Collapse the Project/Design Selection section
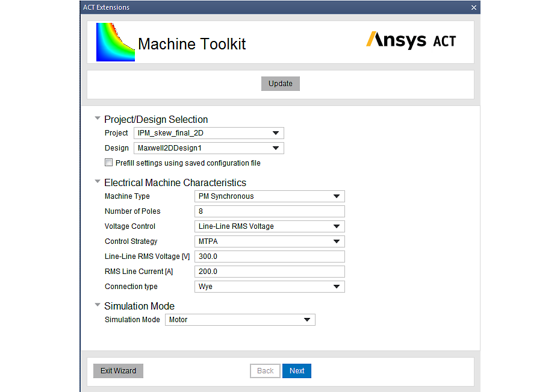The width and height of the screenshot is (560, 392). [x=98, y=118]
